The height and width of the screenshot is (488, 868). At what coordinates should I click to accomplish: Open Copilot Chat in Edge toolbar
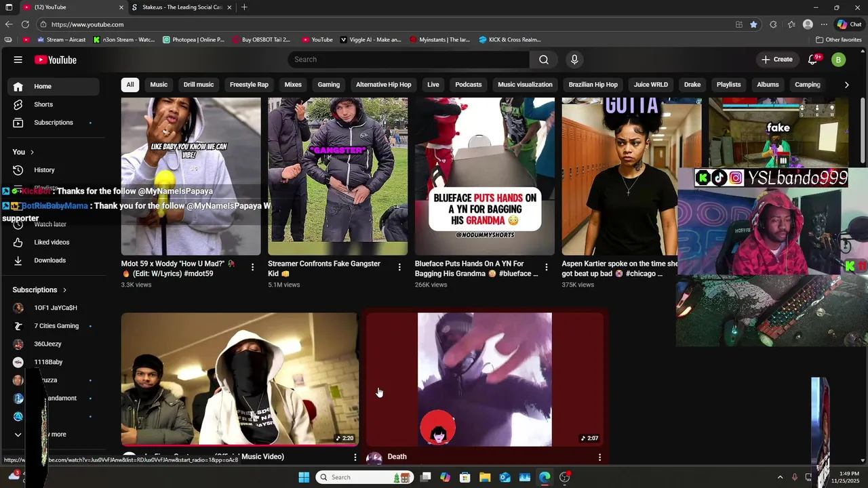click(x=849, y=24)
